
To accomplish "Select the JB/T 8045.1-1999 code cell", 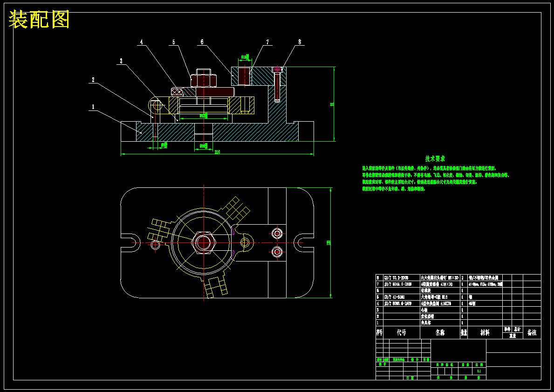I will click(402, 284).
